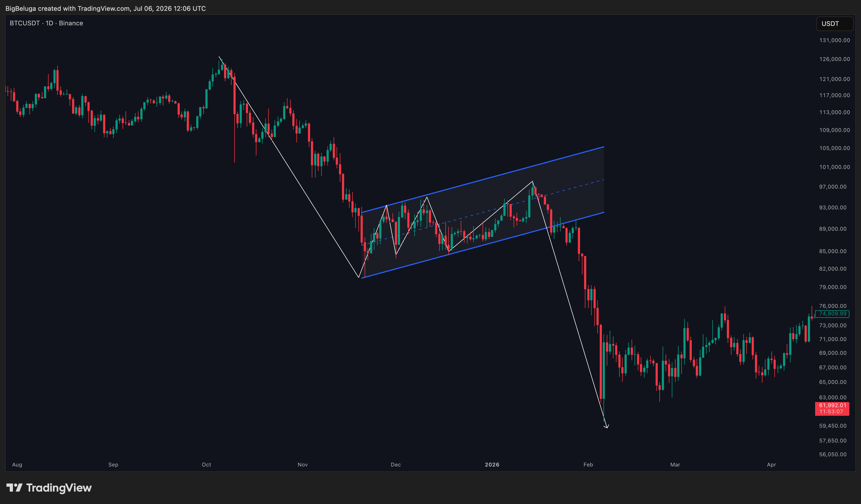Select the upper blue channel trendline
861x504 pixels.
click(483, 180)
